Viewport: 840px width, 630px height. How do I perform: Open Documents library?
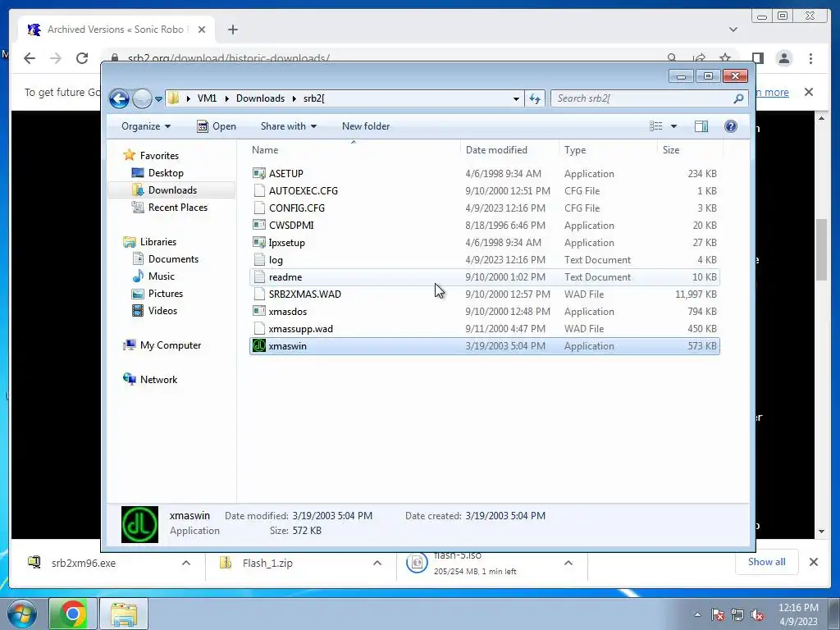[x=173, y=259]
